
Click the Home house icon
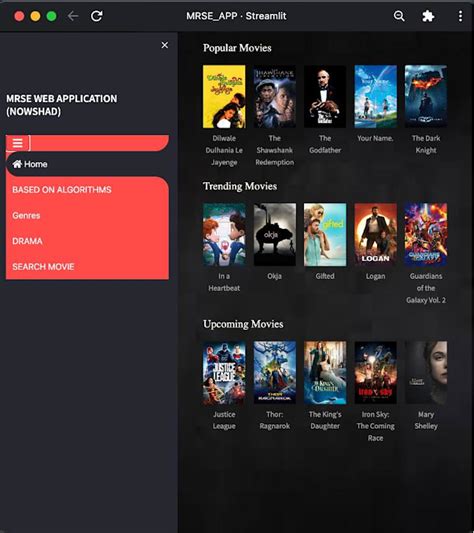point(17,164)
